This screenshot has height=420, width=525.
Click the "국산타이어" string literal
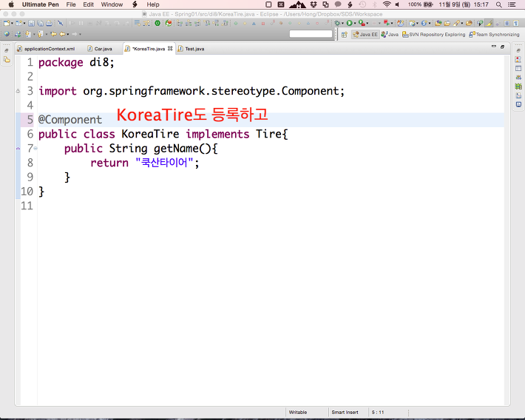164,163
